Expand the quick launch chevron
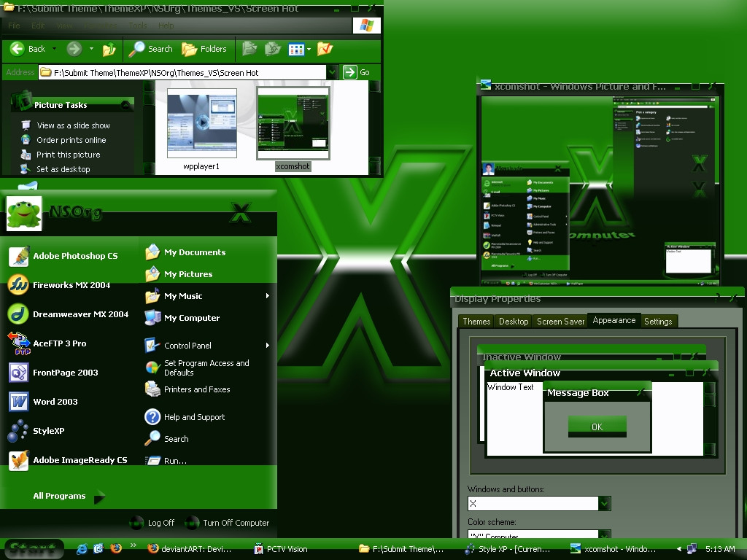 (x=133, y=545)
